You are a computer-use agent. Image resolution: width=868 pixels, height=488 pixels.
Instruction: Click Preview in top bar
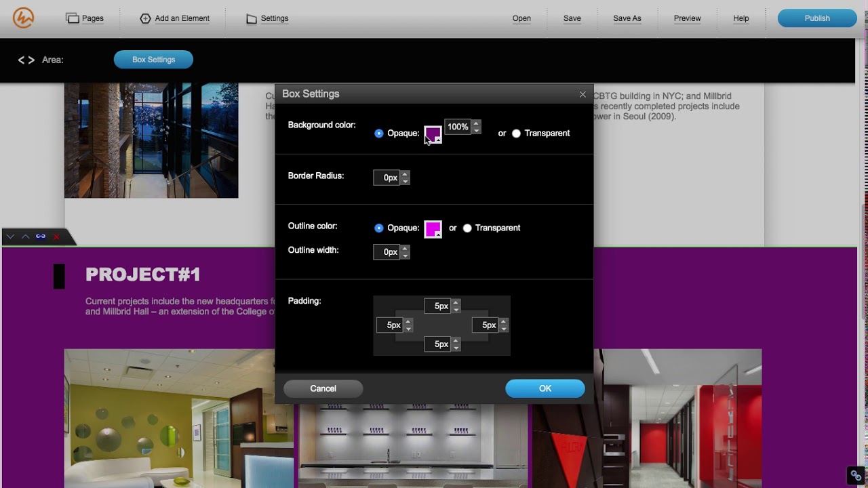click(687, 18)
